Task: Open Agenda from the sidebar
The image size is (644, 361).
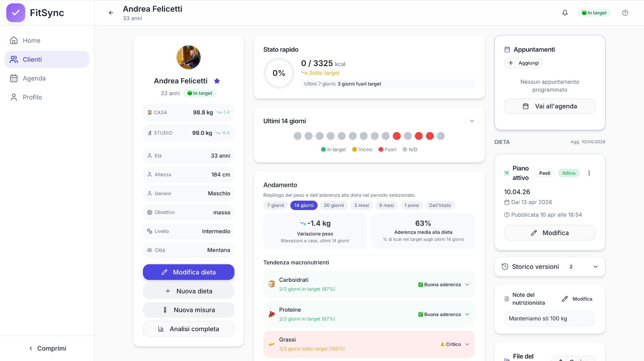Action: (x=47, y=78)
